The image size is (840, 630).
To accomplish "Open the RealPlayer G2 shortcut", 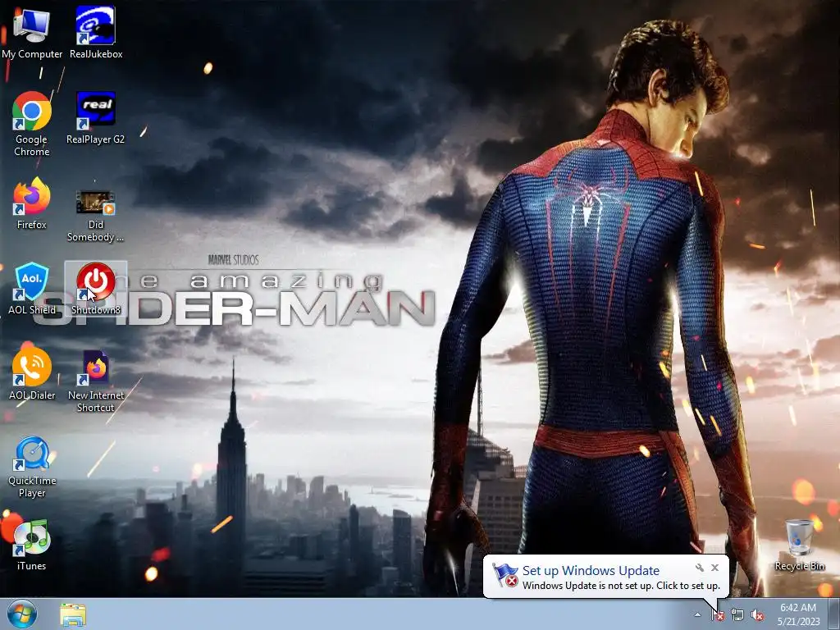I will 95,118.
